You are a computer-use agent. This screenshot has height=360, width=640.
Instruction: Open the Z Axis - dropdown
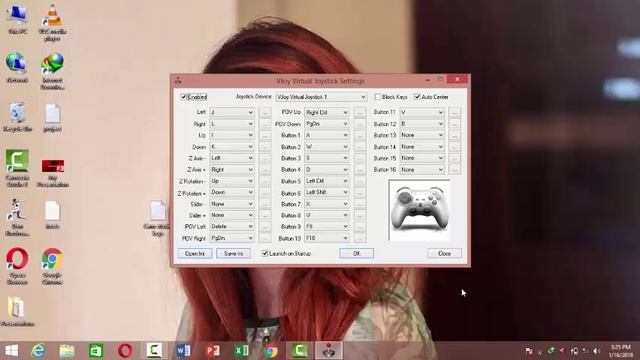click(232, 158)
